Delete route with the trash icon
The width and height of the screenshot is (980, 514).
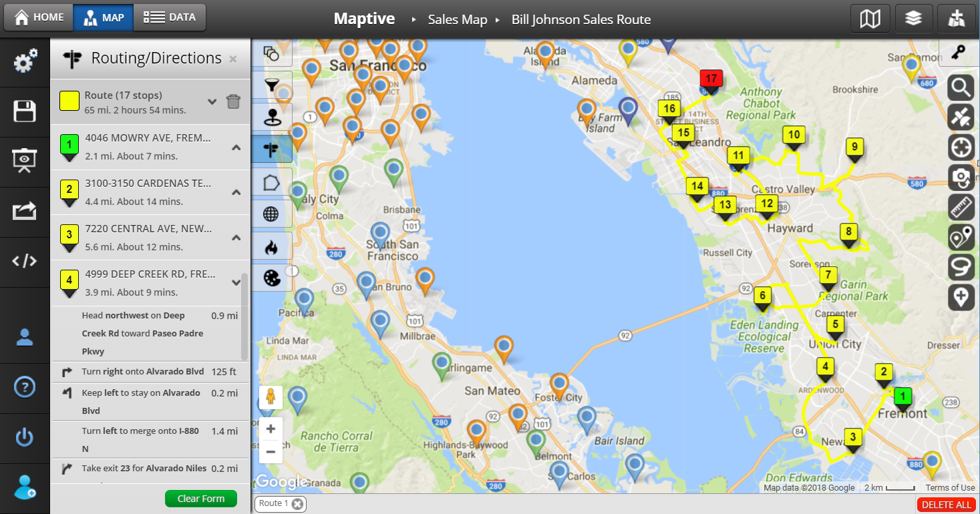232,101
